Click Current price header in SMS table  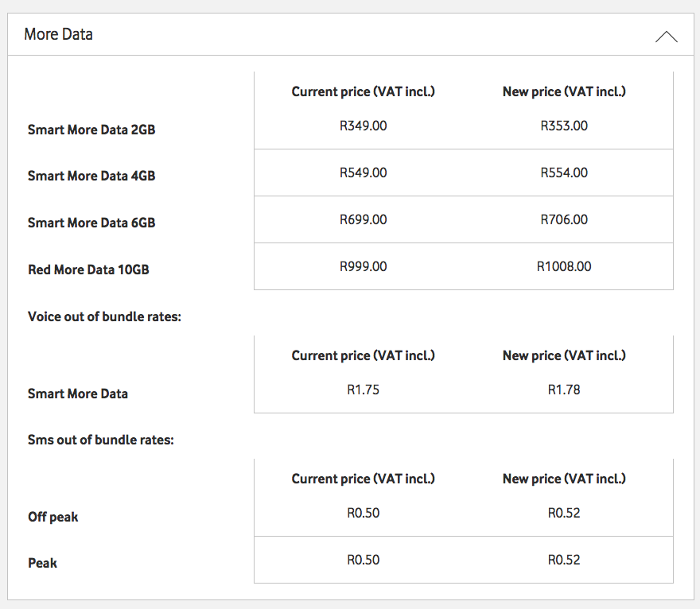363,479
